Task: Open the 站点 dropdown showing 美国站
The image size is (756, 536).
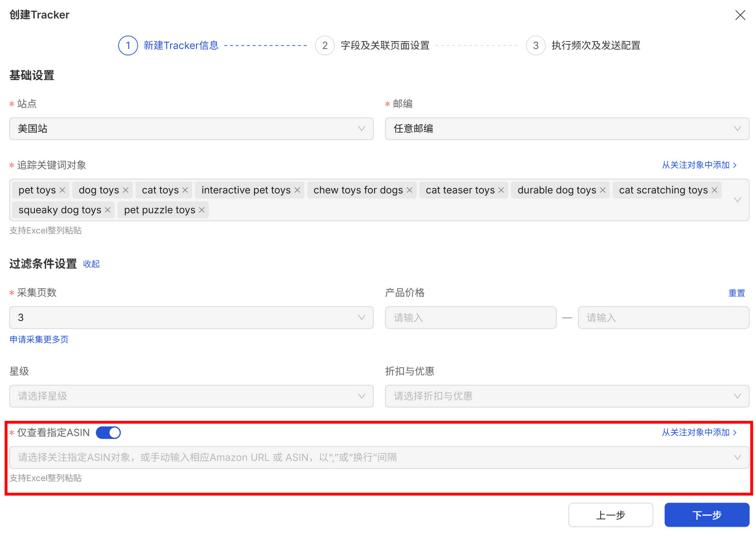Action: pos(191,129)
